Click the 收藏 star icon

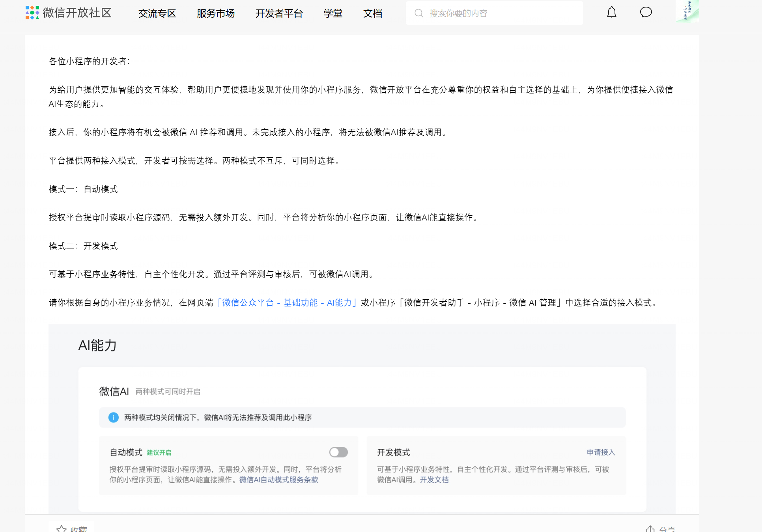click(x=61, y=528)
